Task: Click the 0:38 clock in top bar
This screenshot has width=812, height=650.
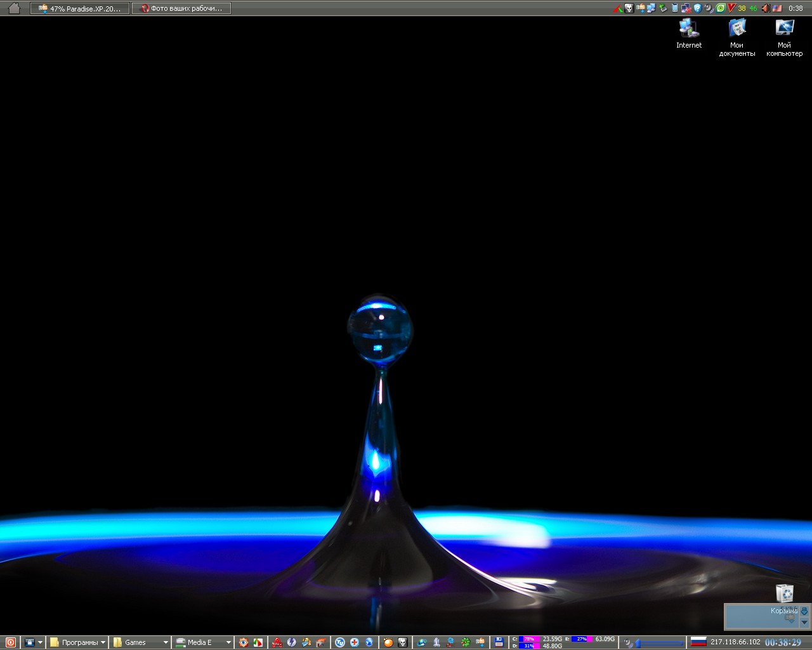Action: [x=796, y=8]
